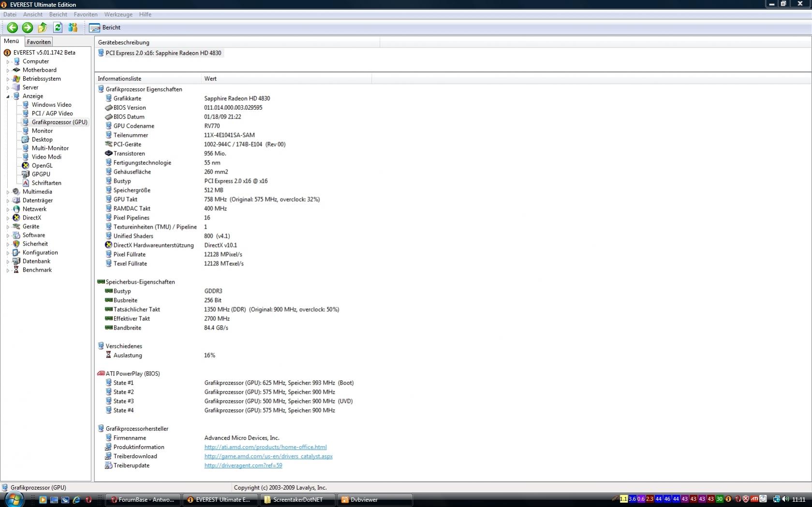
Task: Switch to the Menü tab
Action: [12, 41]
